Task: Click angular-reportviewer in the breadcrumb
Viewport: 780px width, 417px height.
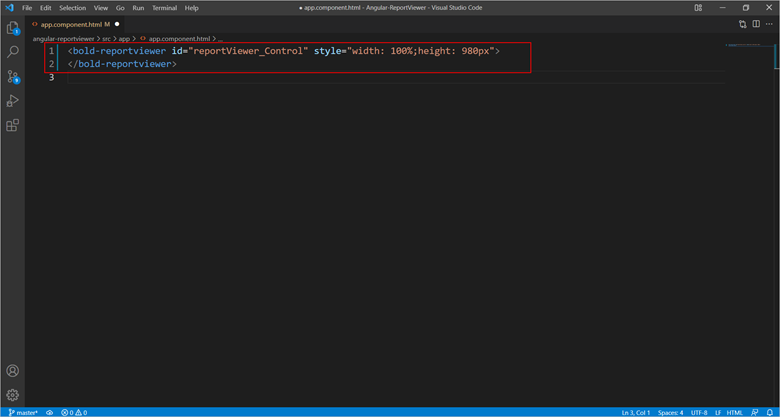Action: pyautogui.click(x=63, y=38)
